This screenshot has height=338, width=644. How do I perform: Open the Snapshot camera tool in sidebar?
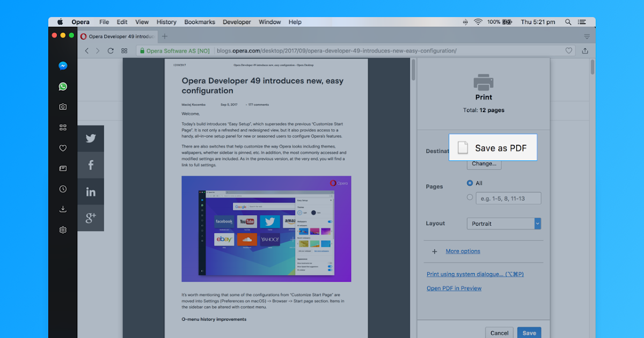tap(63, 107)
